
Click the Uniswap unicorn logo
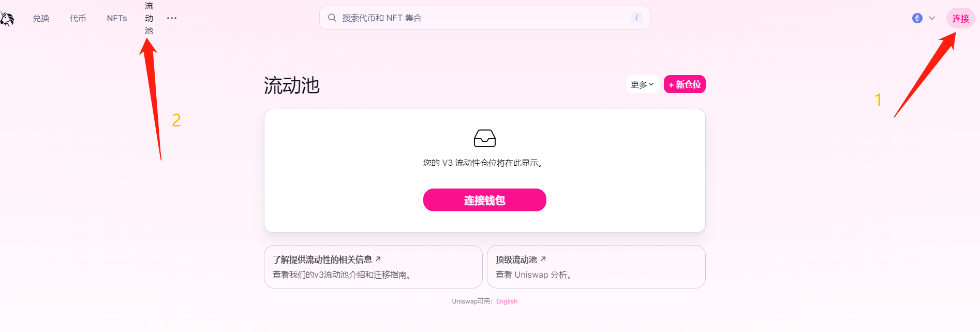pos(7,19)
